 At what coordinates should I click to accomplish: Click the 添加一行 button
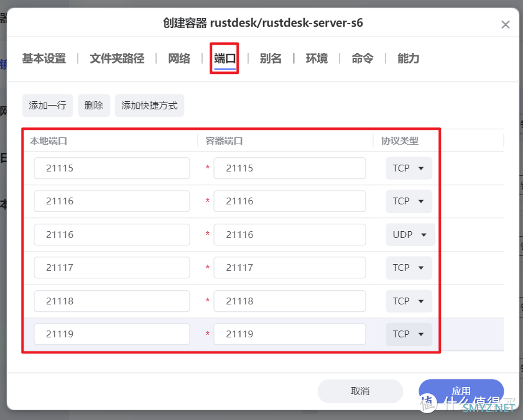[47, 106]
